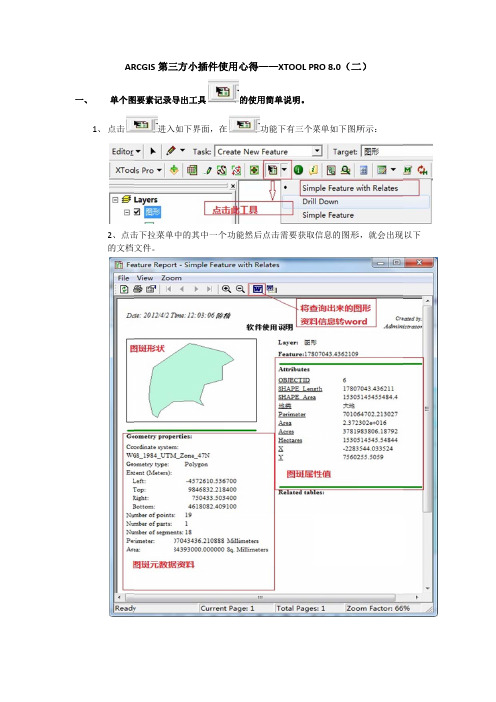Click 'Zoom Factor: 66%' in status bar
This screenshot has width=496, height=702.
(378, 608)
